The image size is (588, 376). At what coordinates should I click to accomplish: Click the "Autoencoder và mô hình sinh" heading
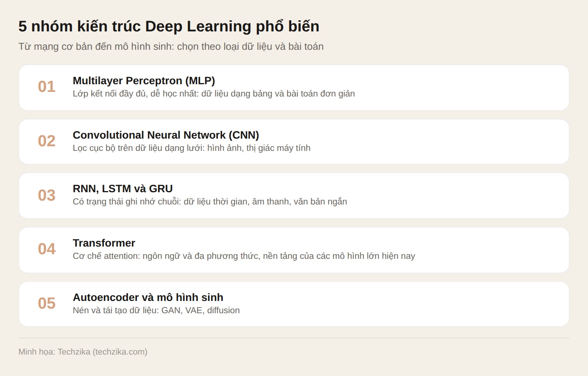click(x=148, y=298)
